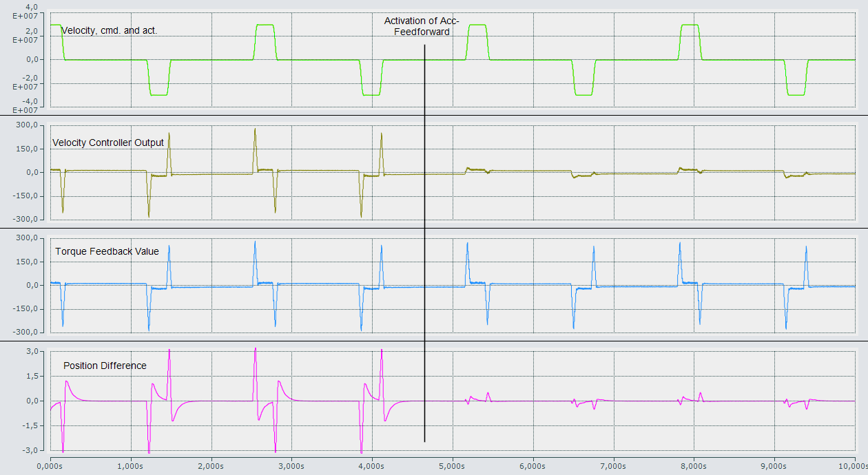
Task: Select the 'Position Difference' chart label
Action: point(105,366)
